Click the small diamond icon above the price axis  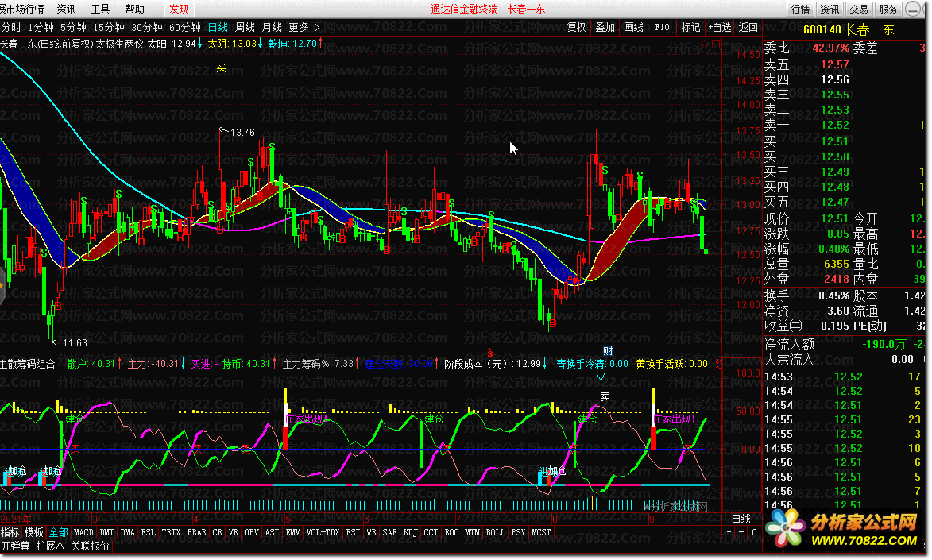[706, 44]
